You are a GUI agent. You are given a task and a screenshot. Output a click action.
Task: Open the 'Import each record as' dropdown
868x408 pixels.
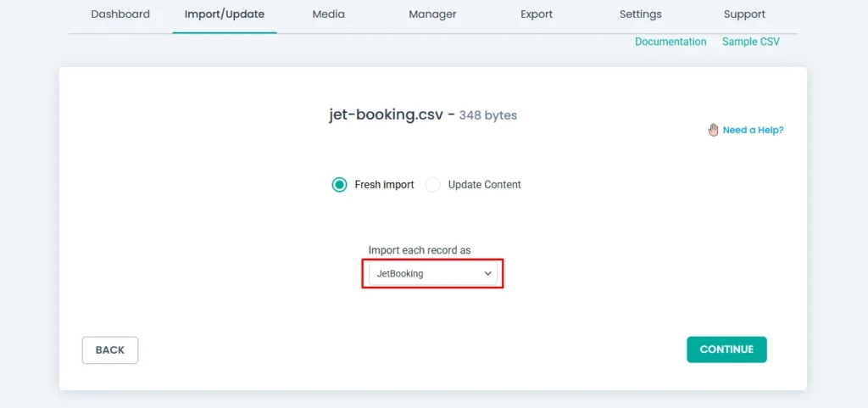tap(432, 274)
